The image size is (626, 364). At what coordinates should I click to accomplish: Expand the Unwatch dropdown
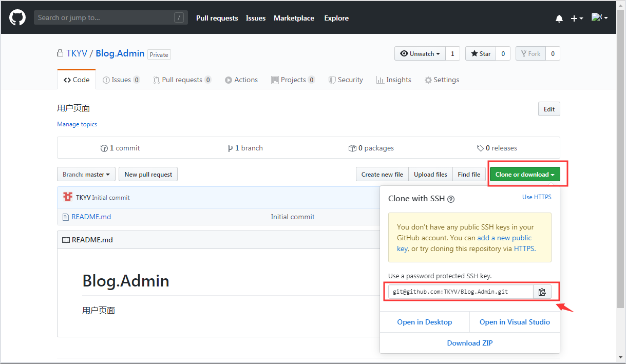coord(420,53)
